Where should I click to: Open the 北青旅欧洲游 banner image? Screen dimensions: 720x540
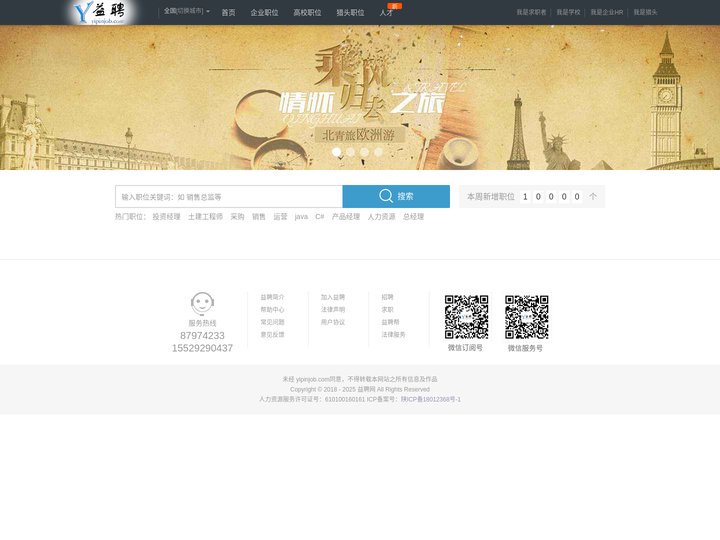(360, 97)
